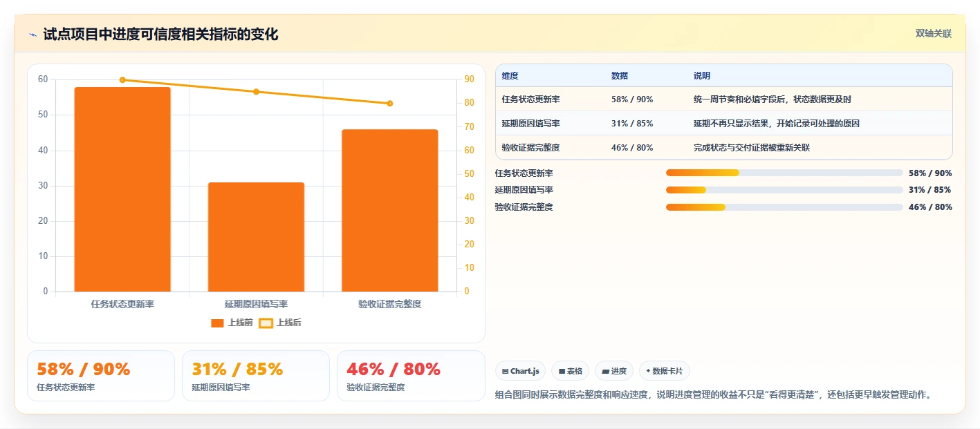The width and height of the screenshot is (980, 429).
Task: Click the 58% / 90% progress bar value
Action: coord(930,173)
